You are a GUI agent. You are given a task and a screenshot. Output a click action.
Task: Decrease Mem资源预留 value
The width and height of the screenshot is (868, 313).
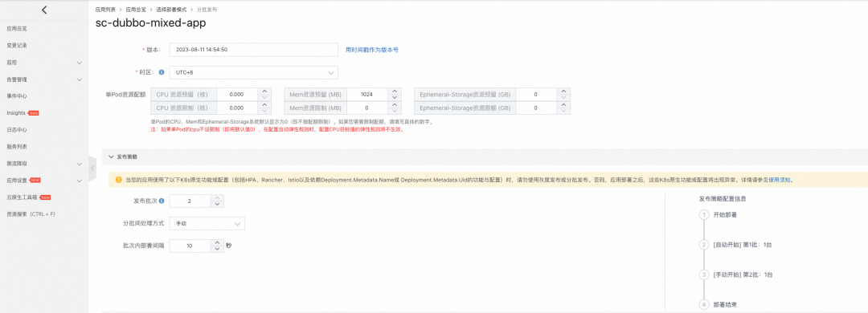click(x=394, y=98)
